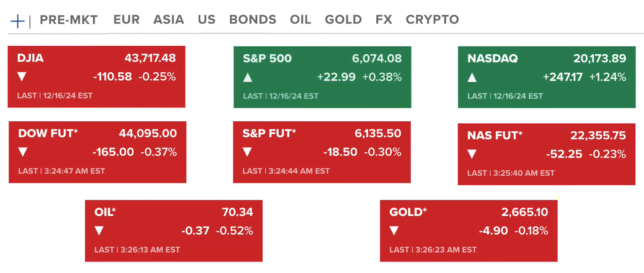
Task: Open the CRYPTO tab
Action: click(432, 19)
